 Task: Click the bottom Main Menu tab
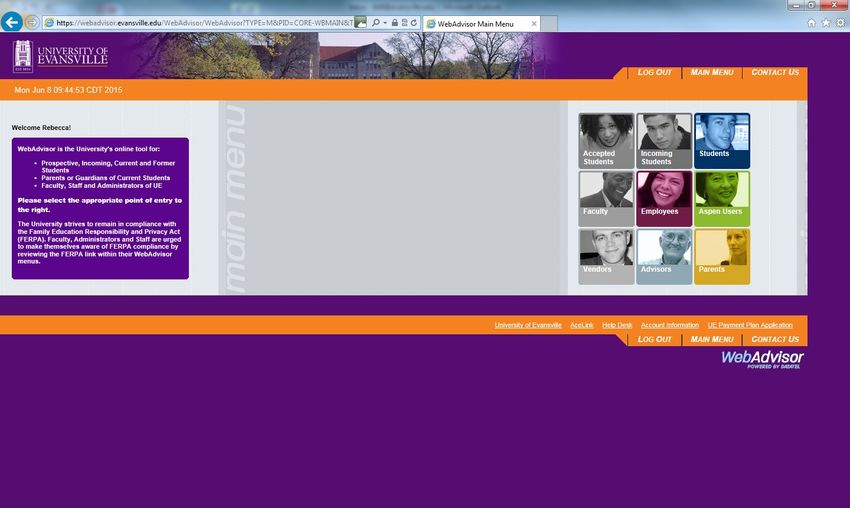712,339
